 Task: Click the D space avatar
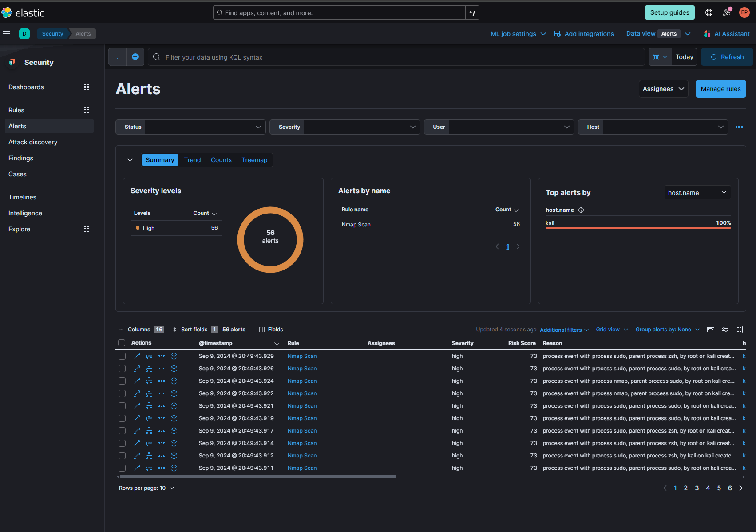pos(24,34)
